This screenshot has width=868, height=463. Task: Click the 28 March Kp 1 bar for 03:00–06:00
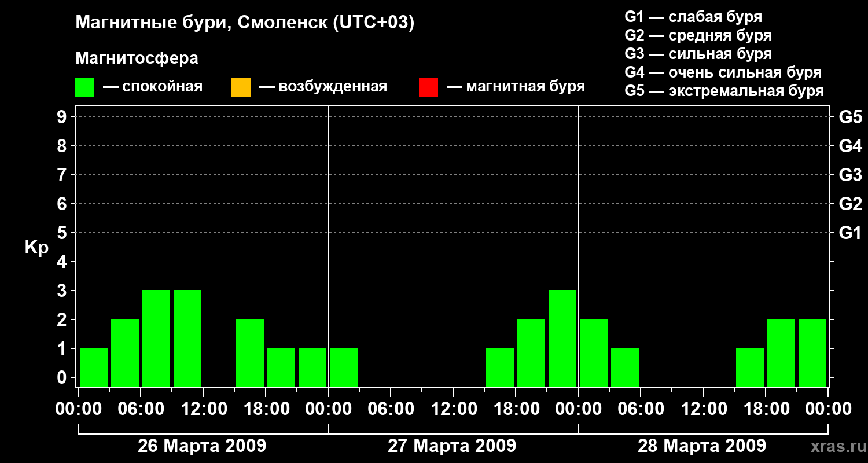click(625, 367)
